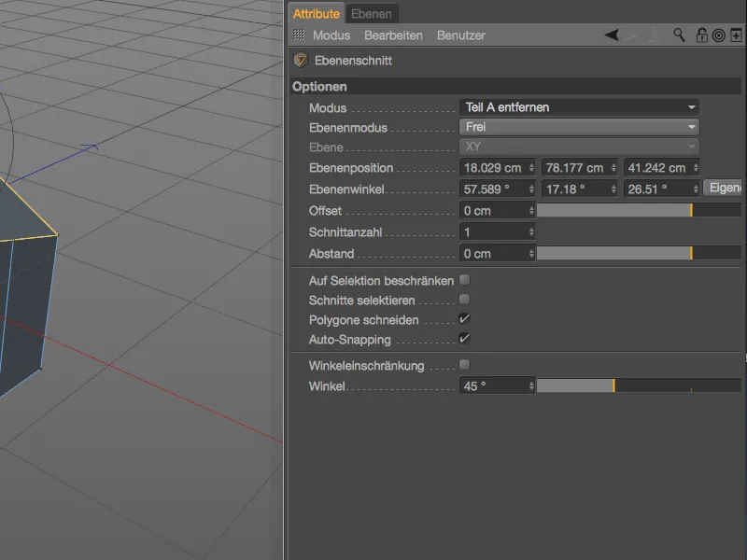The width and height of the screenshot is (747, 560).
Task: Open the magnifier search icon in Attribute manager
Action: [679, 35]
